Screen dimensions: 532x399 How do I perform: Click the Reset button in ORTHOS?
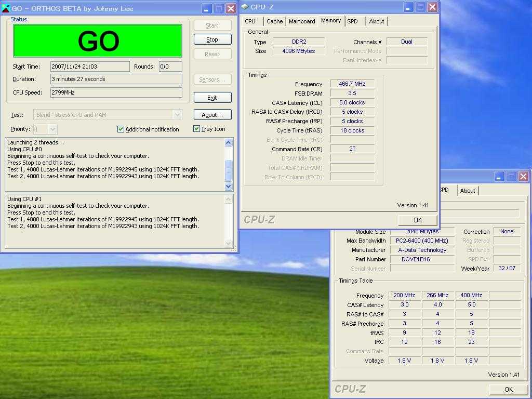point(212,54)
